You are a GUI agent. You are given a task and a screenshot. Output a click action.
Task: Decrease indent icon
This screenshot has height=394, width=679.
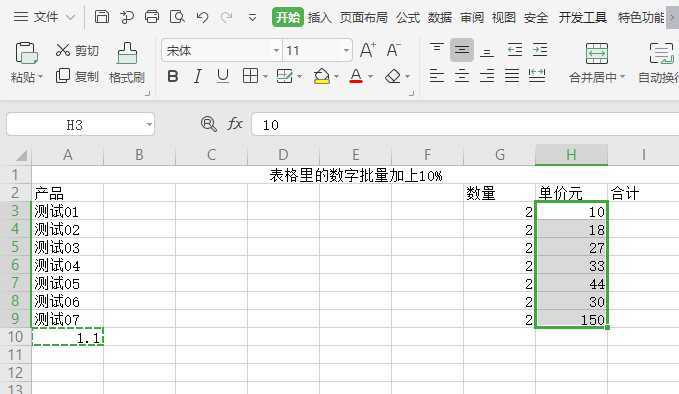pos(514,50)
